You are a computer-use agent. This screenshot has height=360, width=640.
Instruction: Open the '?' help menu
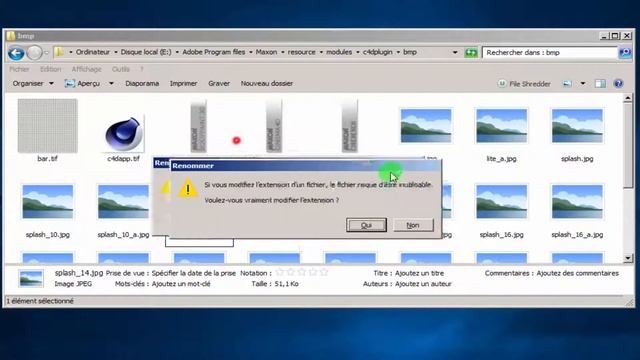142,69
